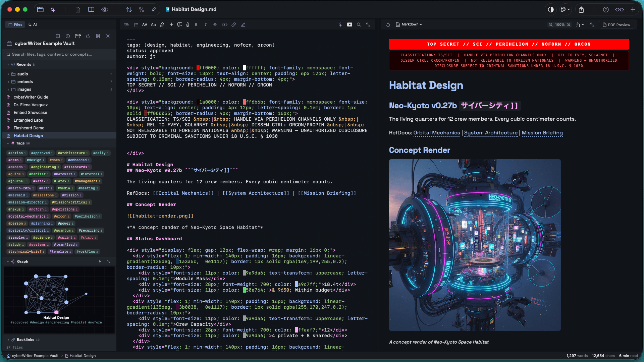Toggle inline code formatting
The width and height of the screenshot is (644, 362).
[224, 25]
